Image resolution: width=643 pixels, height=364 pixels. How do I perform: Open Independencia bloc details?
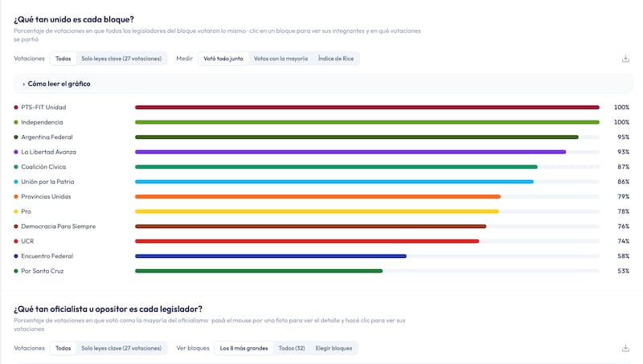(321, 122)
